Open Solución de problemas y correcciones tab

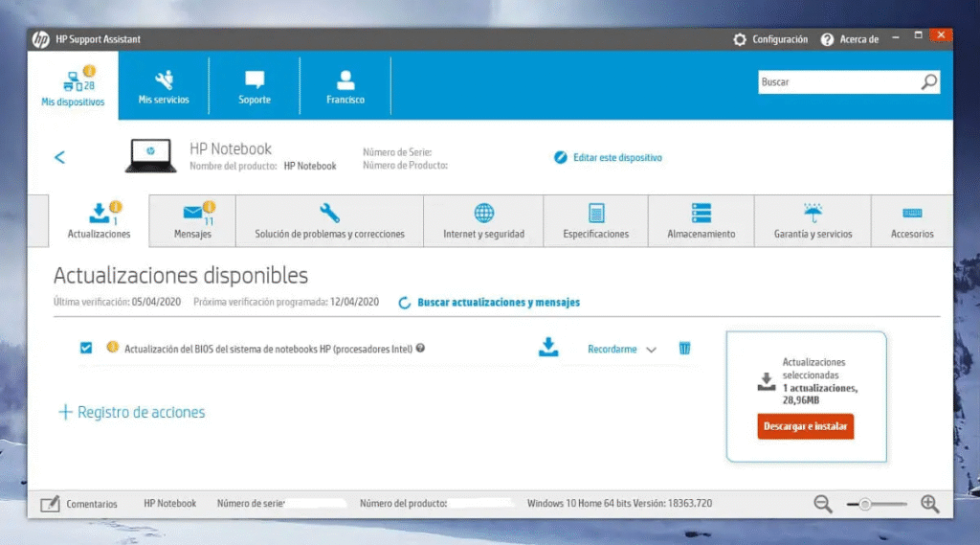tap(329, 221)
